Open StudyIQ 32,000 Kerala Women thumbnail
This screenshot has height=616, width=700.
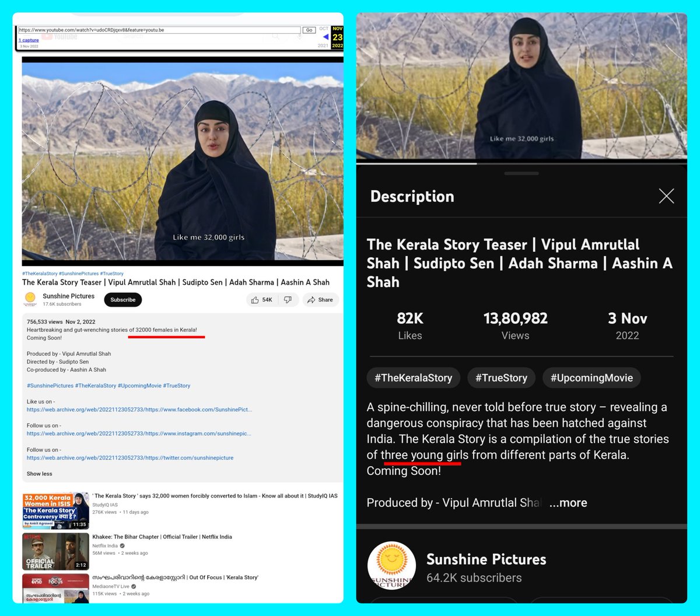[x=55, y=511]
